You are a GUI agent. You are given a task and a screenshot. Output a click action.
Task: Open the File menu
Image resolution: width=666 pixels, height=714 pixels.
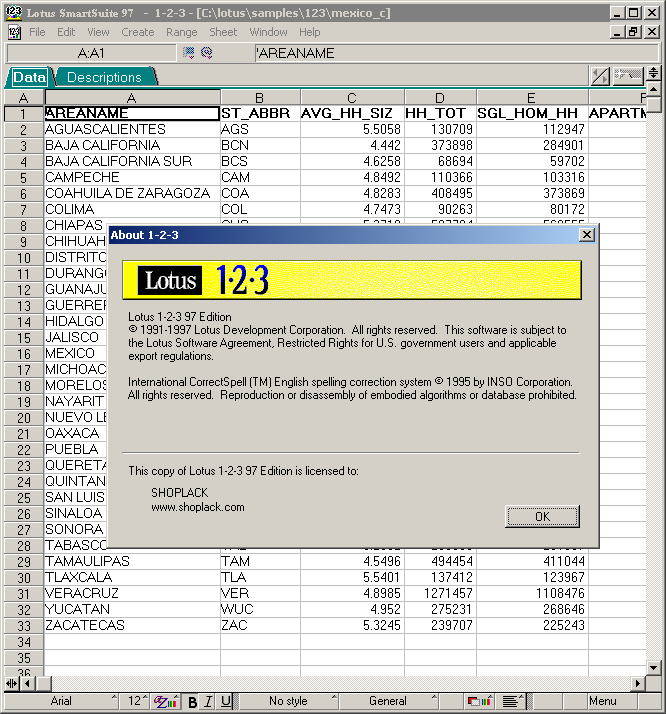click(x=37, y=32)
